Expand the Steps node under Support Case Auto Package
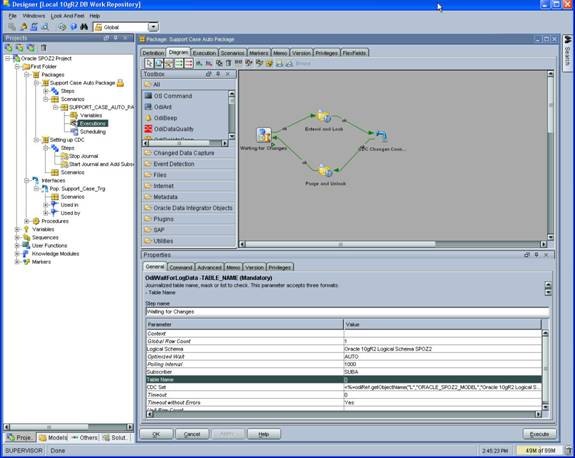Screen dimensions: 575x458 tap(45, 91)
